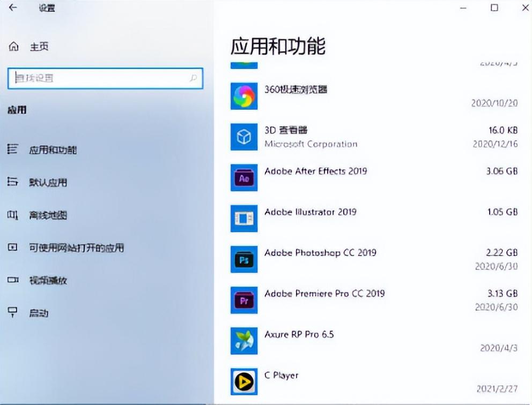Click the Adobe Illustrator 2019 icon
Viewport: 532px width, 405px height.
(244, 219)
